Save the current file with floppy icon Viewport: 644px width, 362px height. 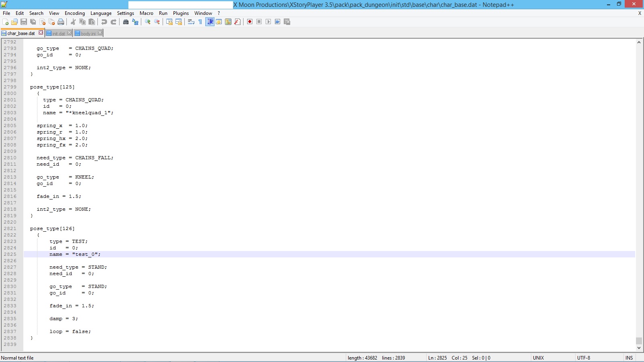click(x=24, y=22)
